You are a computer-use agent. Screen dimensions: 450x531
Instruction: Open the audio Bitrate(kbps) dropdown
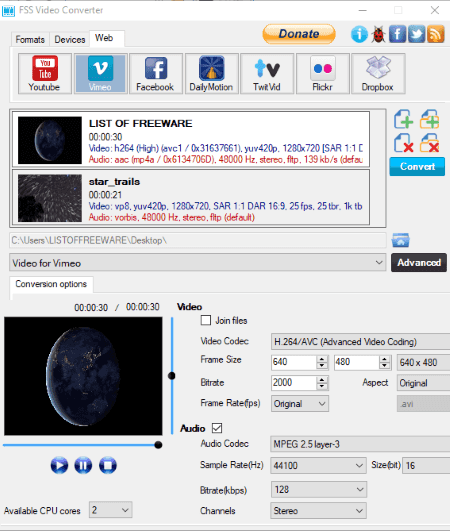pos(318,490)
